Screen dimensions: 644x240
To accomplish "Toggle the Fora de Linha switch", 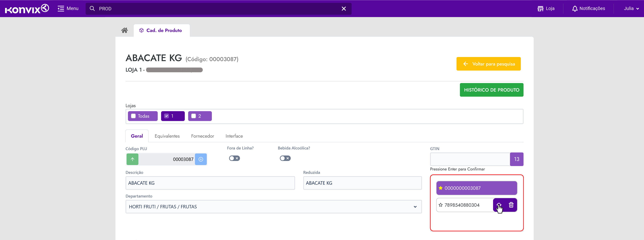I will pos(234,158).
